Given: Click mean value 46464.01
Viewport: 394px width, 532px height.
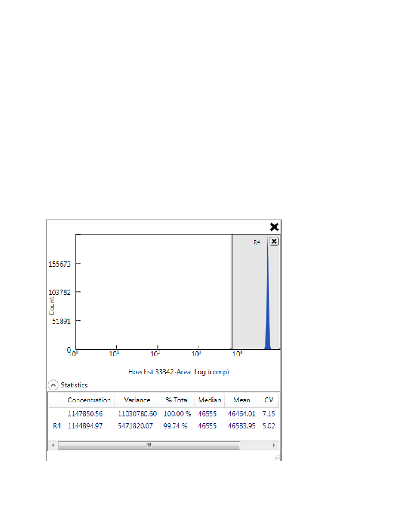Looking at the screenshot, I should 242,414.
